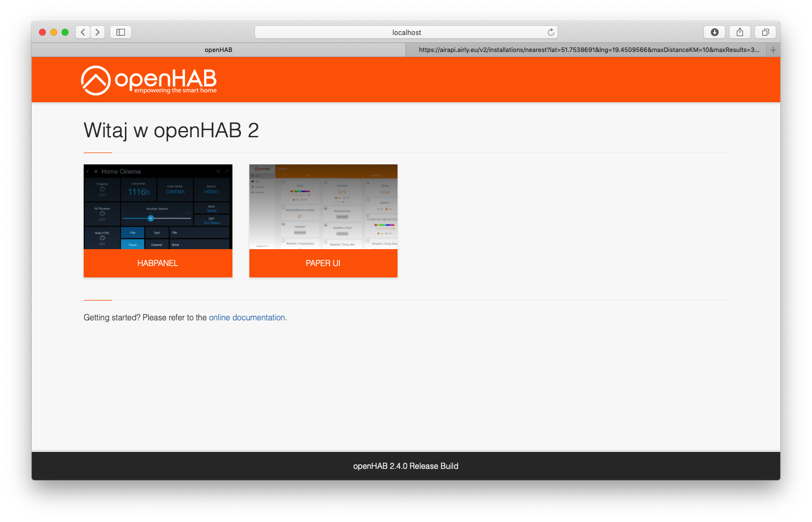Show all tabs overview button
The width and height of the screenshot is (812, 522).
765,32
